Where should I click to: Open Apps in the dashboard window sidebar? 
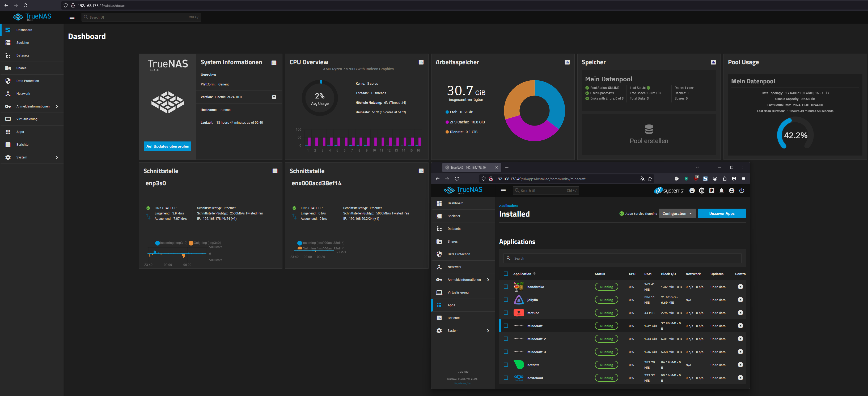pyautogui.click(x=32, y=132)
